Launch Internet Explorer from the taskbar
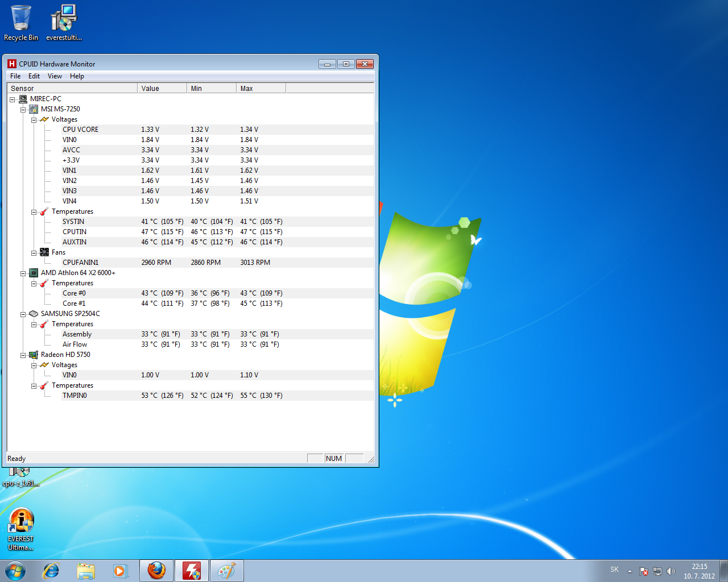Viewport: 728px width, 582px height. tap(51, 571)
